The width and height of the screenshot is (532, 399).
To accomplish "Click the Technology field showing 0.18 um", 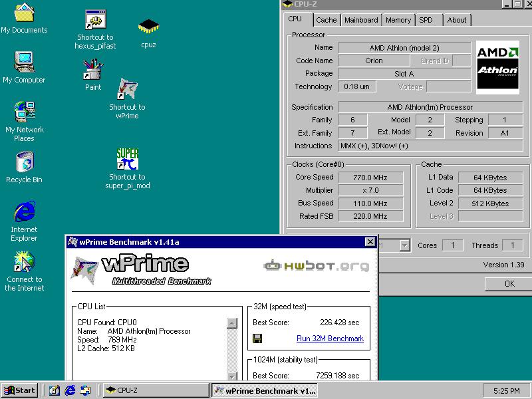I will (x=357, y=86).
